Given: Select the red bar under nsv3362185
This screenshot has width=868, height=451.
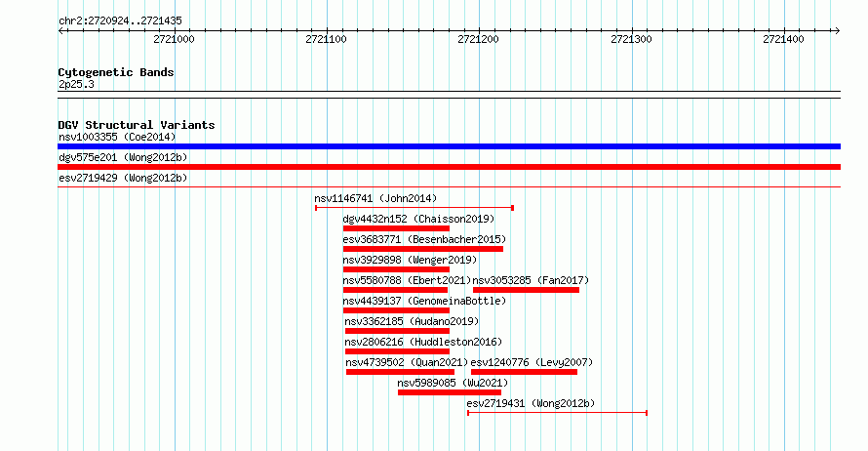Looking at the screenshot, I should (x=398, y=331).
